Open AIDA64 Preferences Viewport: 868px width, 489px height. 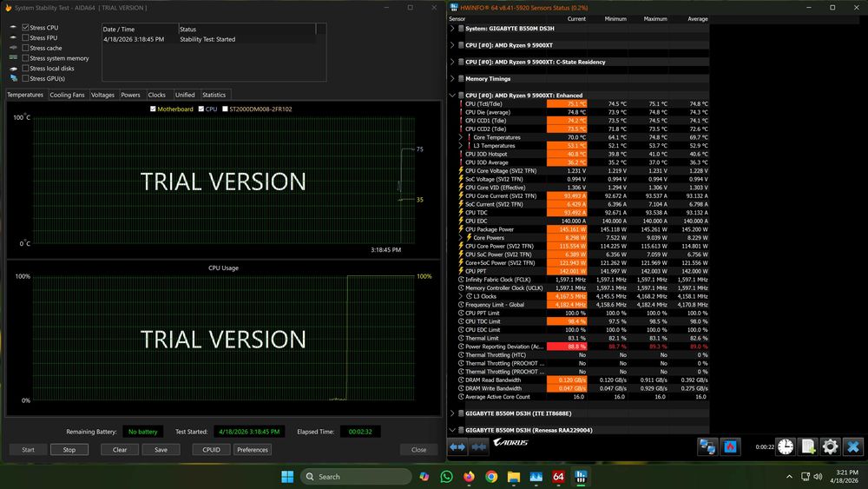[x=253, y=450]
